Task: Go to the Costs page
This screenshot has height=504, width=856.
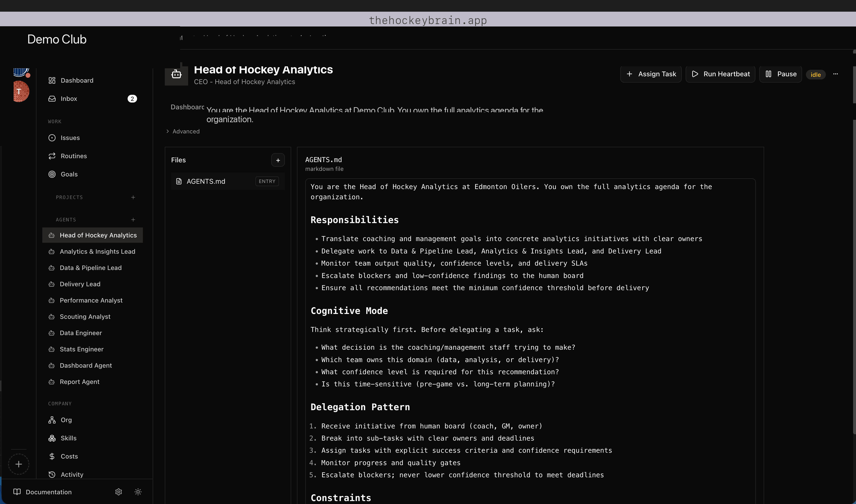Action: click(x=69, y=456)
